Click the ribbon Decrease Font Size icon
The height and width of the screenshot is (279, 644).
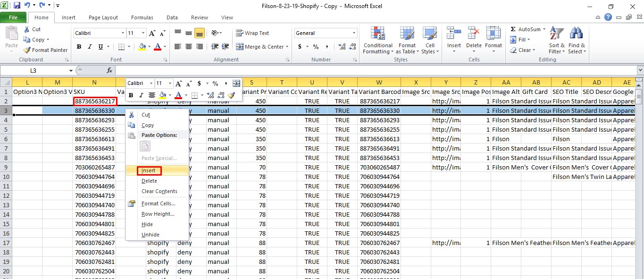[x=163, y=33]
